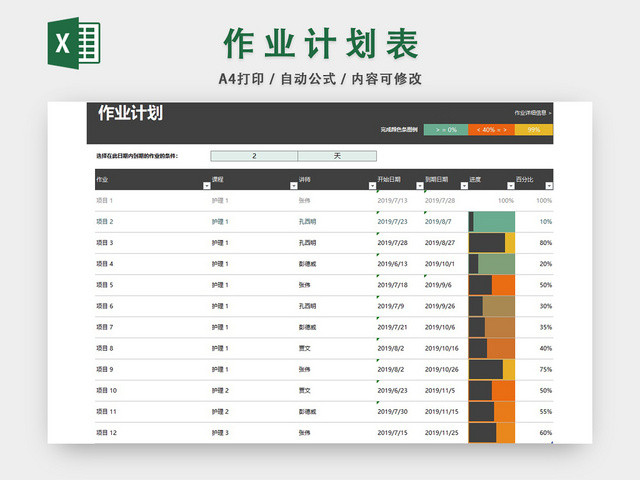Open the 讲师 column filter dropdown

tap(372, 186)
